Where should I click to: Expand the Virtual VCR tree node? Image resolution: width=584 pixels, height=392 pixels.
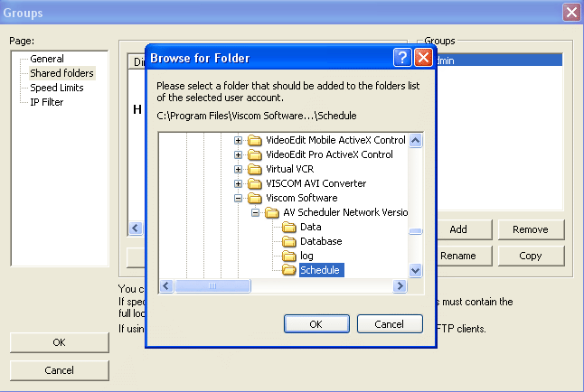(239, 169)
